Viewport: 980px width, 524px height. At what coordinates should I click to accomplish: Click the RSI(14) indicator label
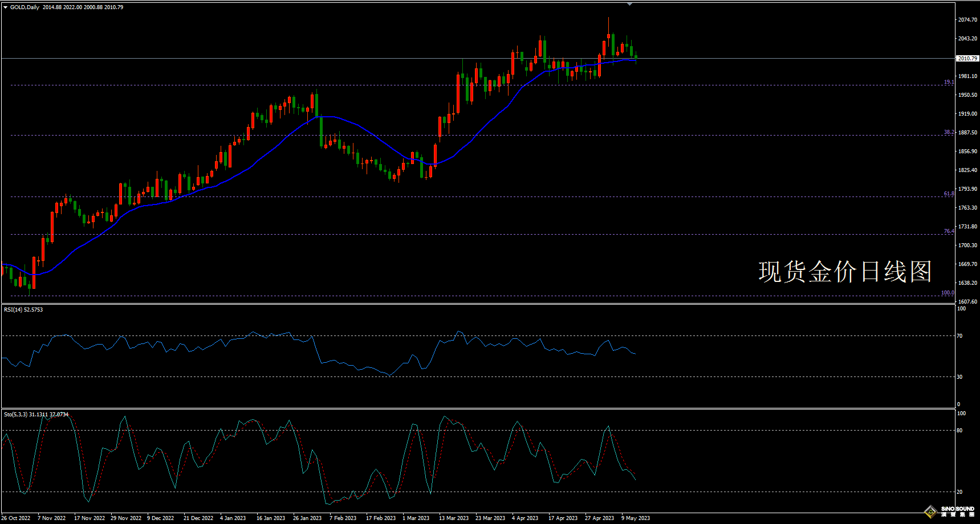point(23,310)
